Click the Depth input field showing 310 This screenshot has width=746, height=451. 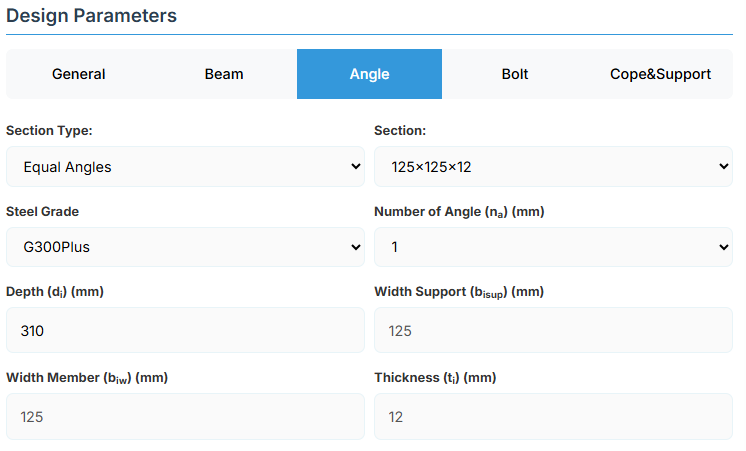(185, 330)
